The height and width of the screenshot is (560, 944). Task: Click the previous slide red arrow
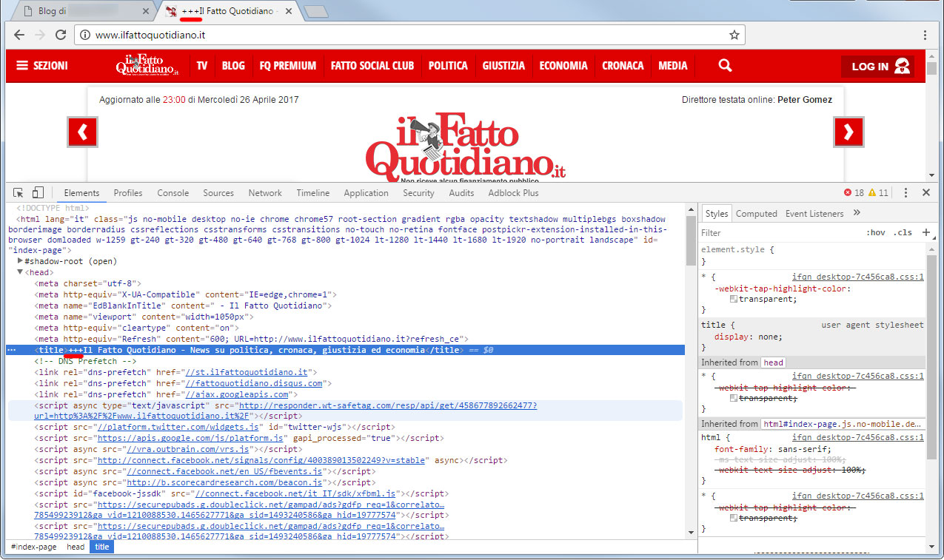click(x=82, y=132)
